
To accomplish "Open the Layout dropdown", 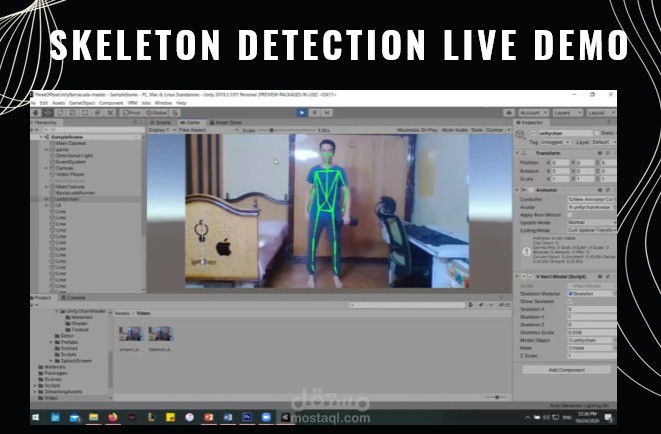I will [600, 113].
